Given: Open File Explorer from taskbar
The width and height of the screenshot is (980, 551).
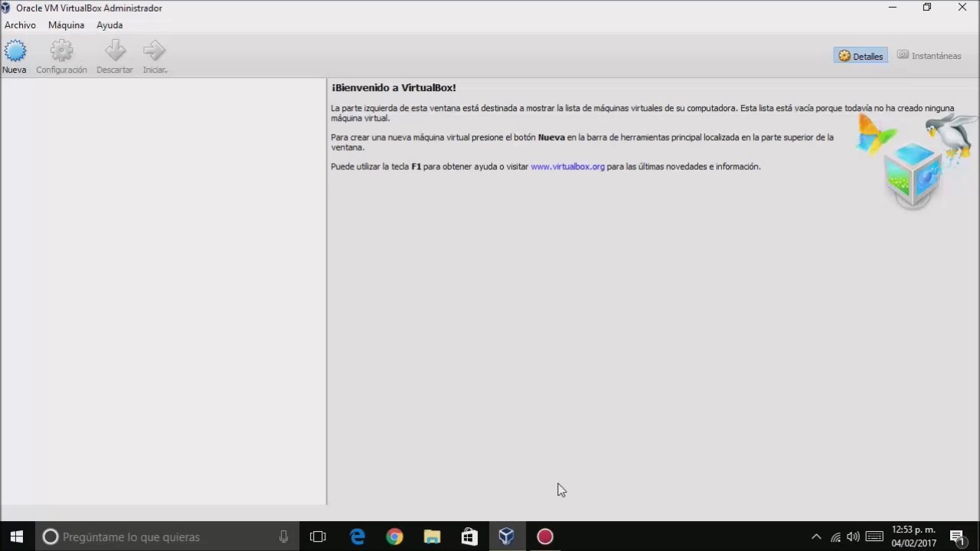Looking at the screenshot, I should (432, 536).
